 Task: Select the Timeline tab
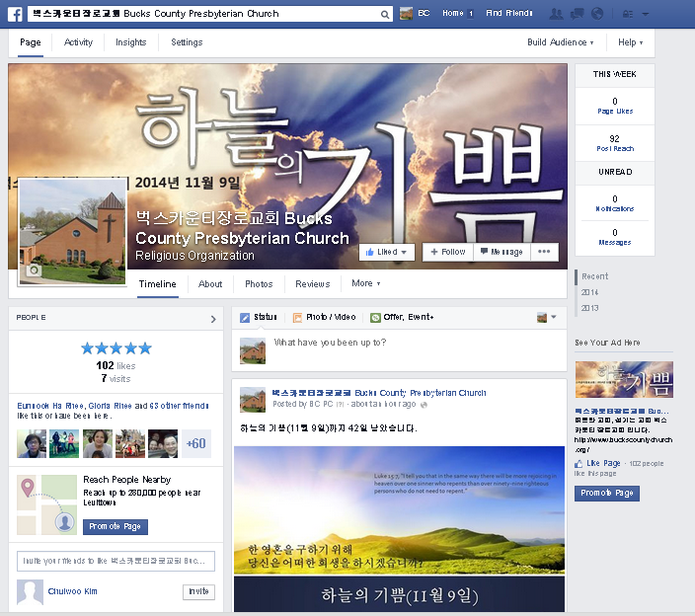158,284
